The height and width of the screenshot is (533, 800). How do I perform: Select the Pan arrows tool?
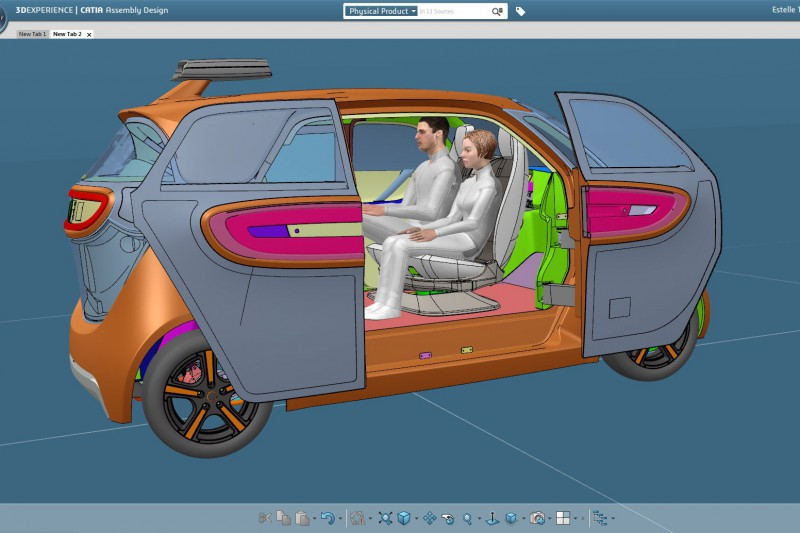[x=430, y=518]
